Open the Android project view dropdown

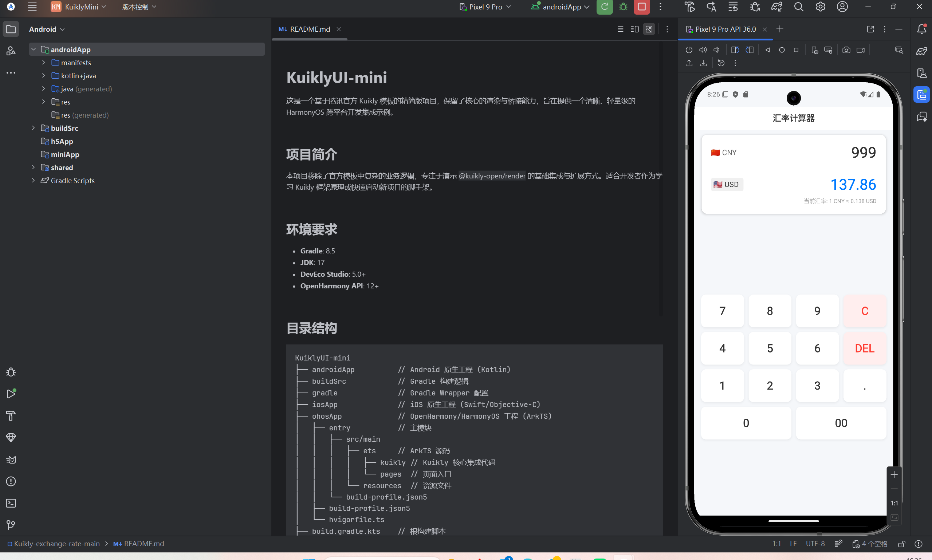47,29
